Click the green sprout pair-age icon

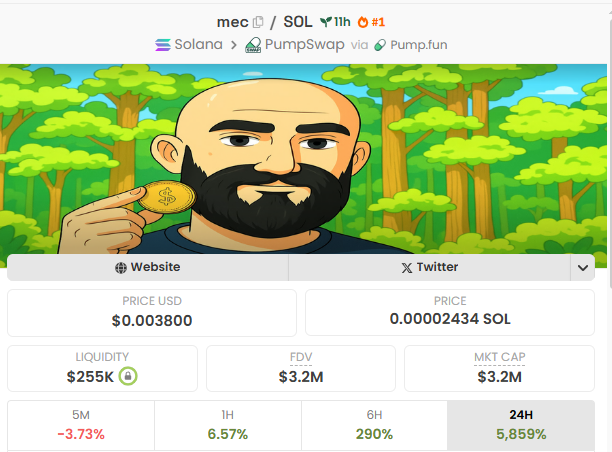326,22
